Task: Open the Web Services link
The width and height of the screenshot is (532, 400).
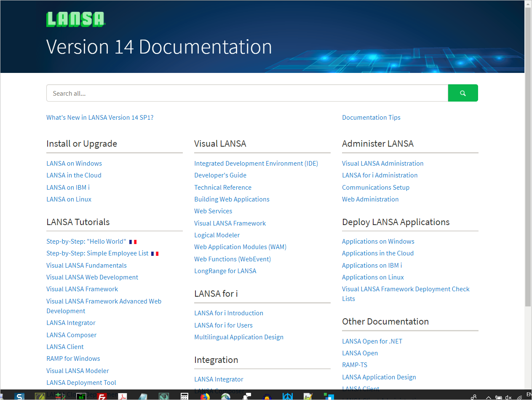Action: [213, 211]
